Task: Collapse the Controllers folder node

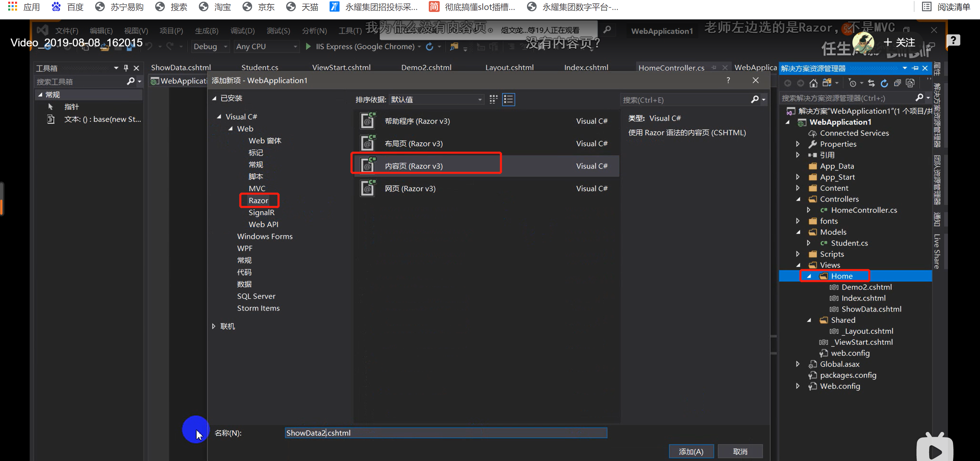Action: [x=798, y=199]
